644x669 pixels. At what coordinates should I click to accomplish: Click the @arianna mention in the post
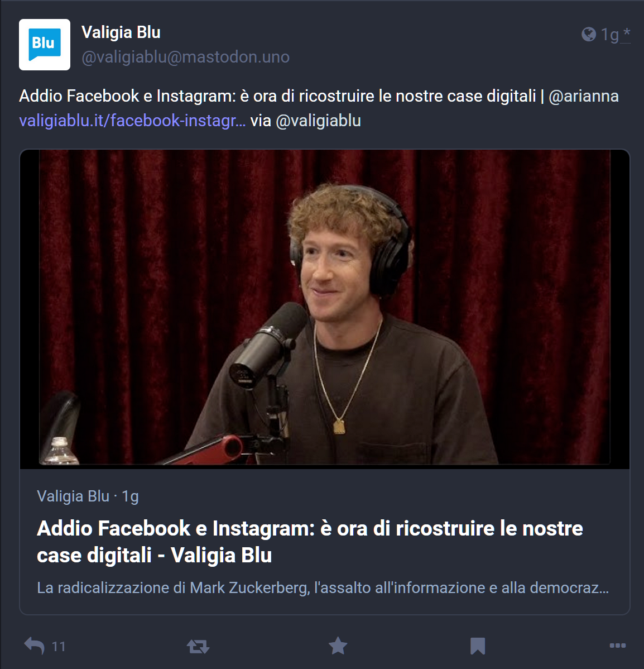click(x=583, y=96)
